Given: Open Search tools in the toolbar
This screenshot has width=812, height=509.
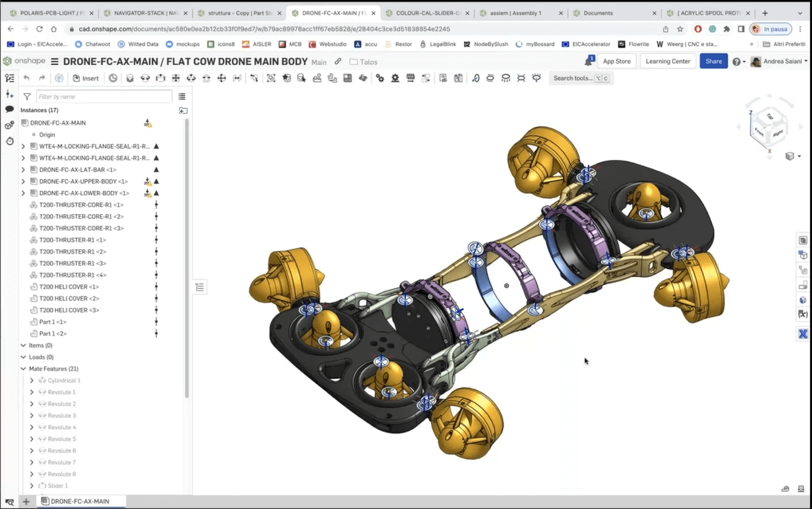Looking at the screenshot, I should coord(574,78).
